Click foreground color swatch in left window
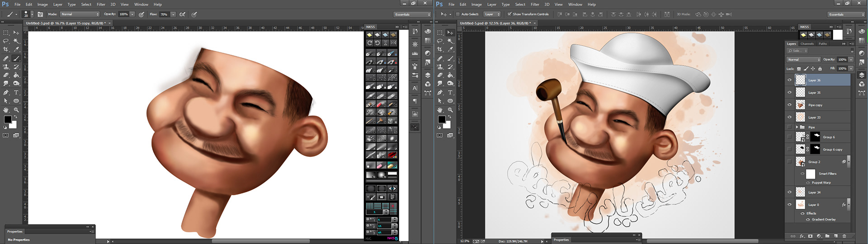 click(x=8, y=120)
